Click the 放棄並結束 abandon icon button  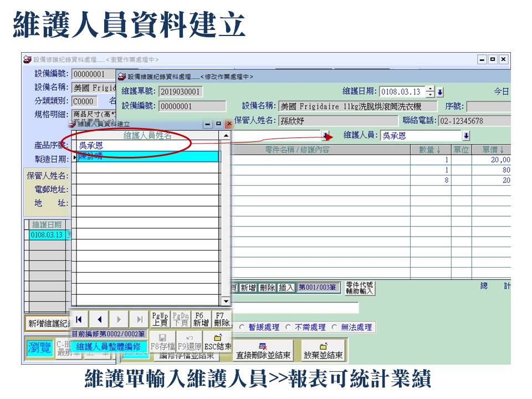click(323, 351)
